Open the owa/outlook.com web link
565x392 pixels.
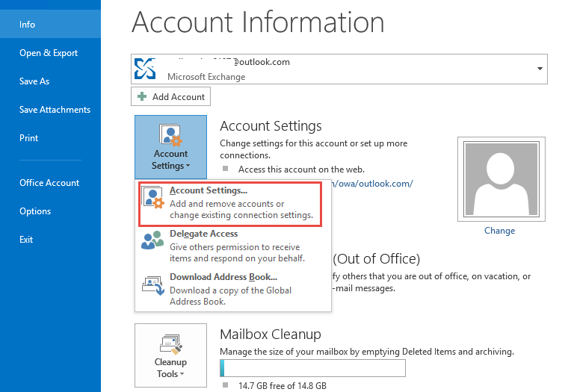point(372,184)
